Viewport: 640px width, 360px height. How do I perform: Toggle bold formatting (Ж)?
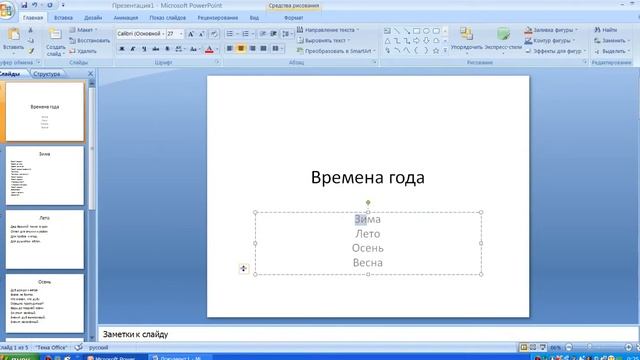[122, 49]
